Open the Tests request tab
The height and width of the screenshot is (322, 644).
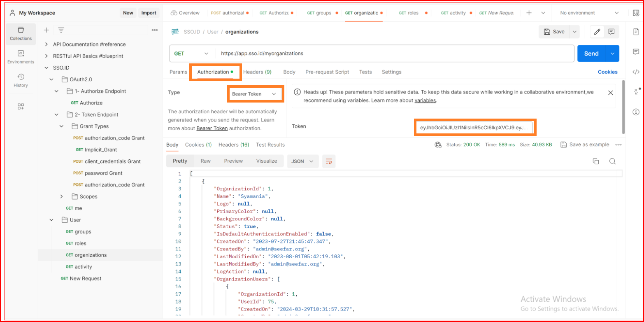pyautogui.click(x=365, y=72)
